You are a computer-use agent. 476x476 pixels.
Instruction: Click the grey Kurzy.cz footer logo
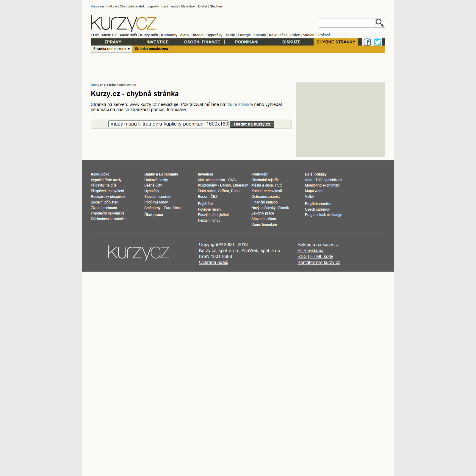[139, 253]
